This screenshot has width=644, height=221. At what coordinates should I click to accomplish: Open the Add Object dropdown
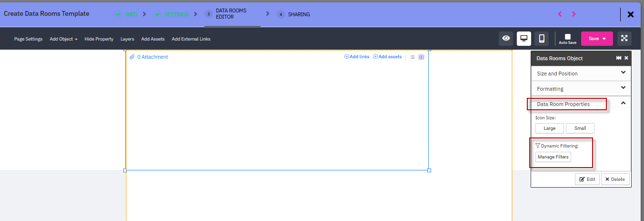(x=63, y=39)
